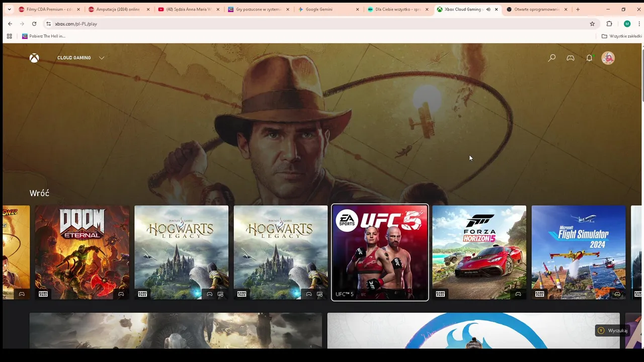Screen dimensions: 644x362
Task: Switch to the Otwarte oprogramowanie tab
Action: point(536,9)
